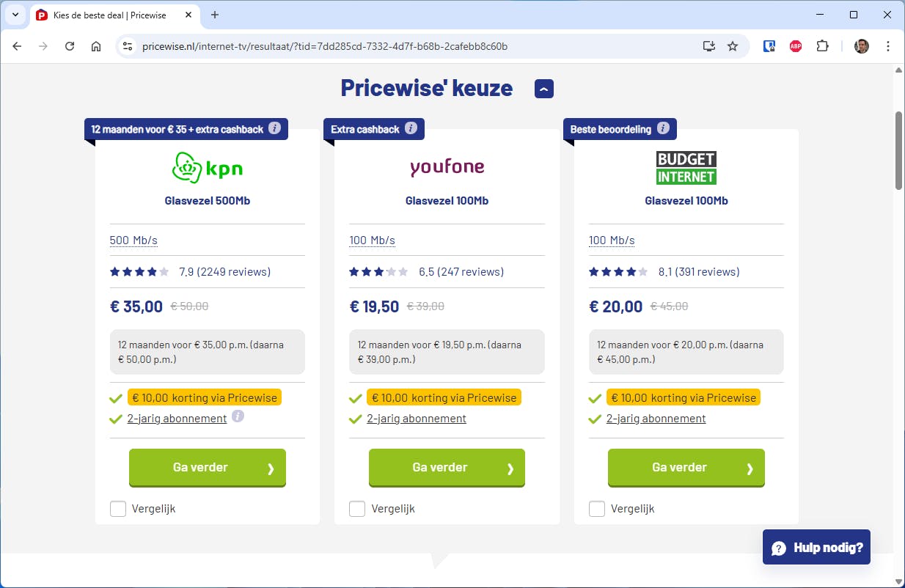Click the Budget Internet logo
This screenshot has width=905, height=588.
(686, 168)
